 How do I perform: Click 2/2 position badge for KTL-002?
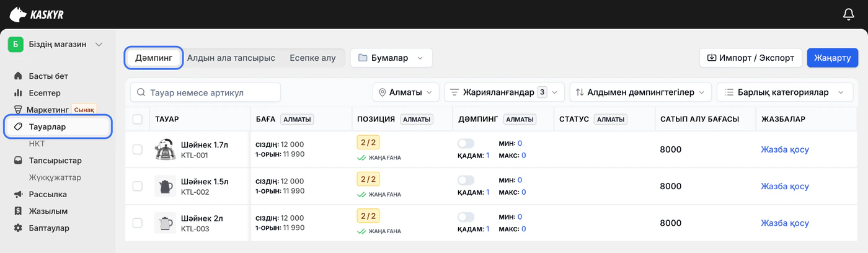pos(368,179)
